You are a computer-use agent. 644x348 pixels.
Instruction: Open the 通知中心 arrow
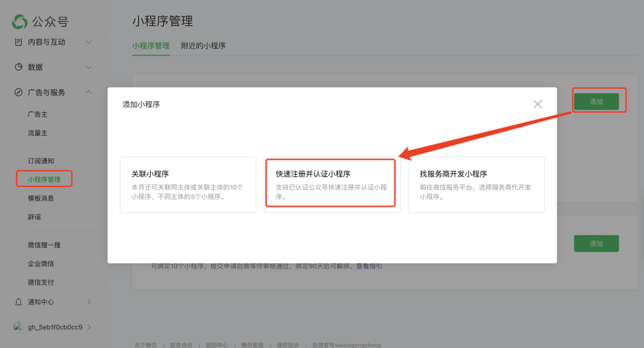click(x=89, y=302)
